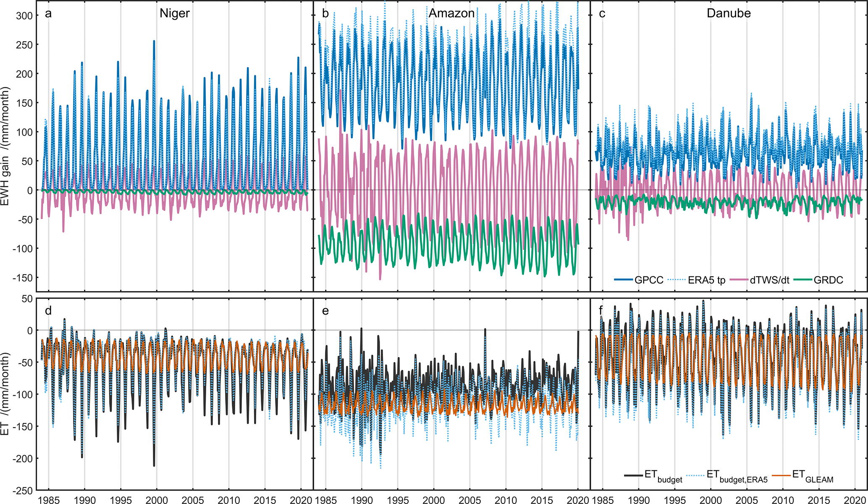Click the GPCC legend label
Viewport: 868px width, 504px height.
[x=649, y=280]
